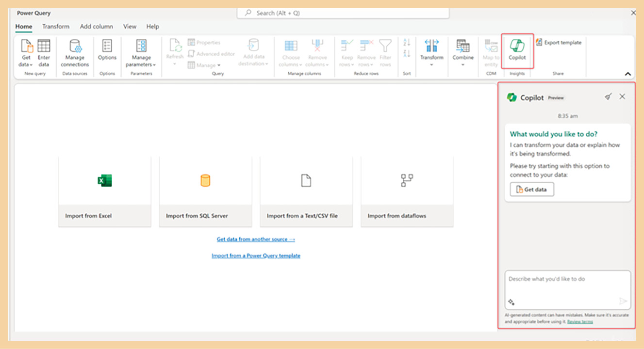Image resolution: width=644 pixels, height=349 pixels.
Task: Click Choose columns
Action: coord(291,53)
